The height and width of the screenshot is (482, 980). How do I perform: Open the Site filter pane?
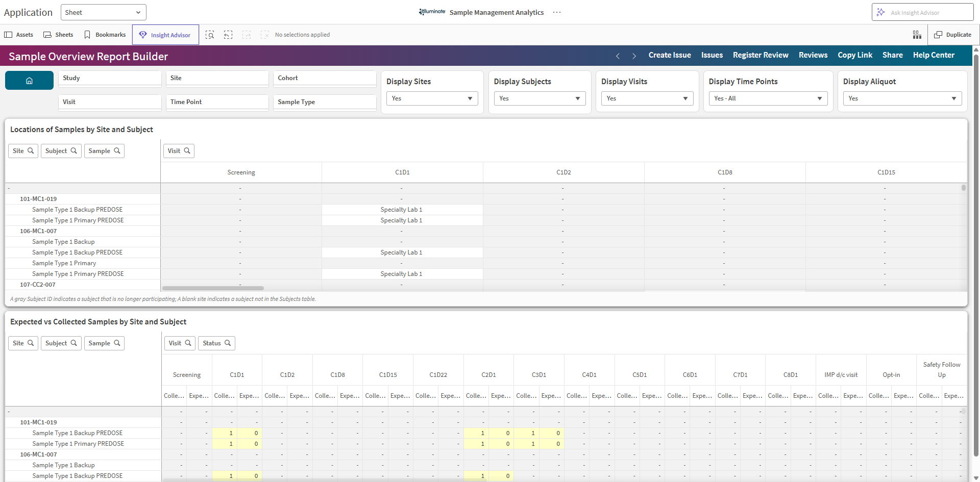tap(217, 78)
